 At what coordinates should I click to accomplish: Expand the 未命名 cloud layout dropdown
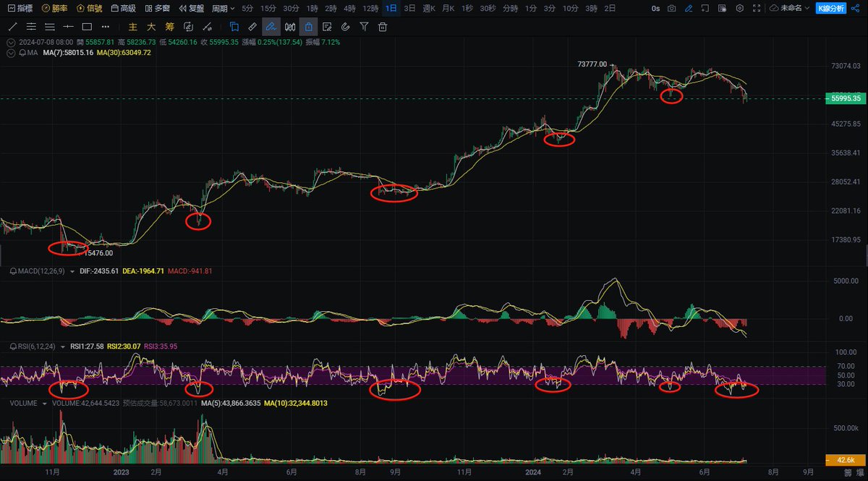click(790, 8)
